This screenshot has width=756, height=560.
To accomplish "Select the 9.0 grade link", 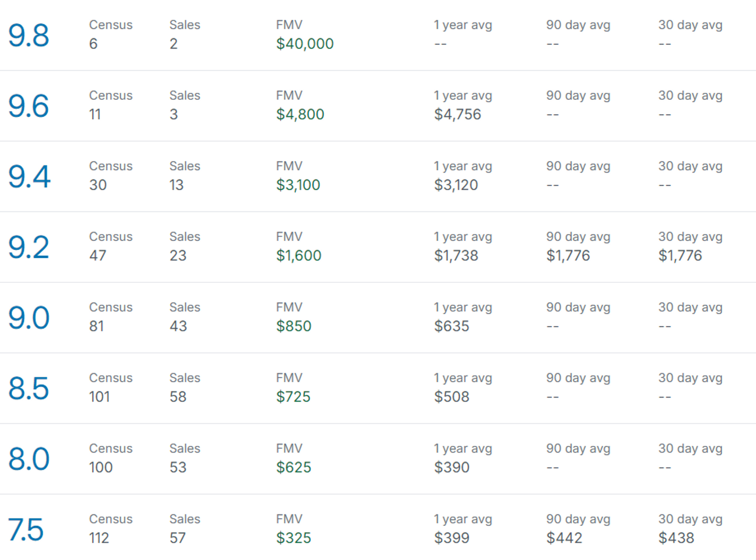I will (28, 317).
